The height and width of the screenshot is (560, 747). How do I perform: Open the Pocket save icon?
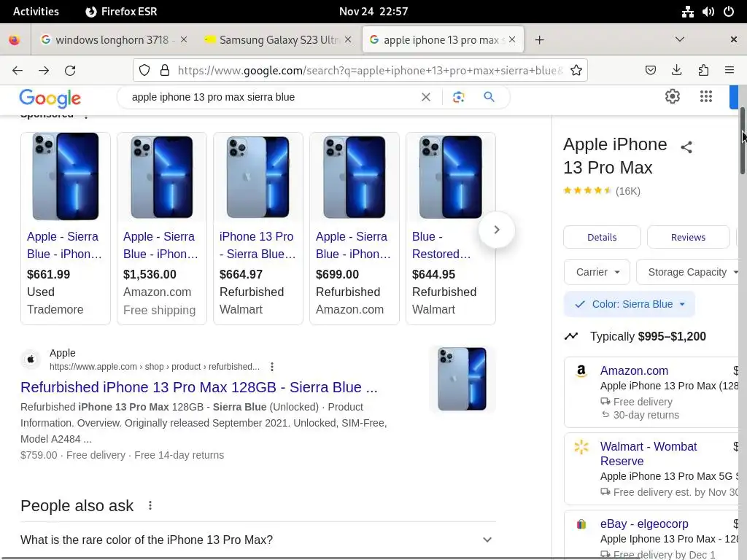pyautogui.click(x=650, y=71)
